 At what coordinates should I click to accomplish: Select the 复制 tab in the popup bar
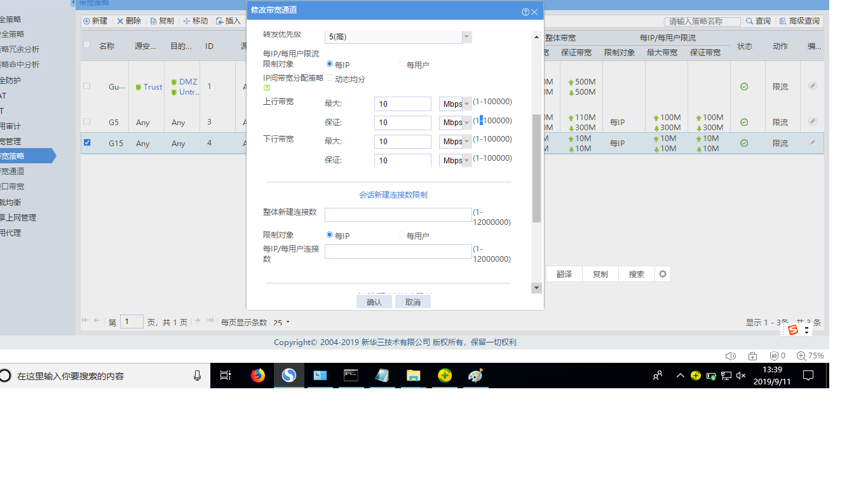click(600, 274)
